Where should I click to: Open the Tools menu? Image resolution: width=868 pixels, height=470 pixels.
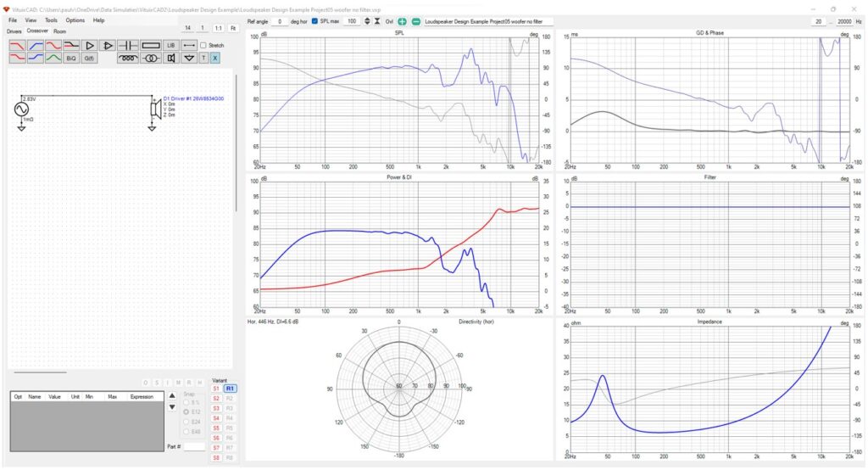(x=51, y=20)
